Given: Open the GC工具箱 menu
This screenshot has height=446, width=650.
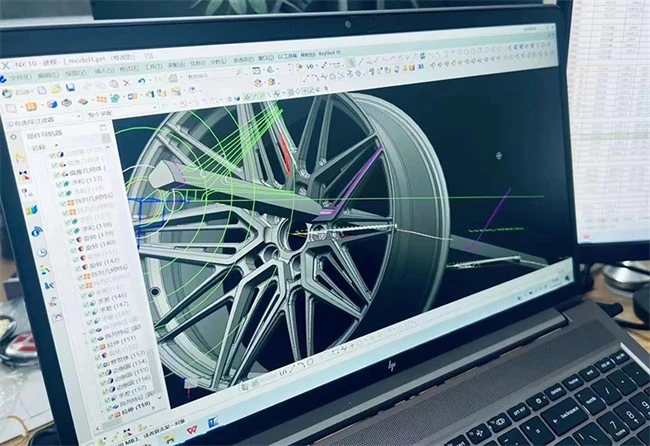Looking at the screenshot, I should pos(287,56).
